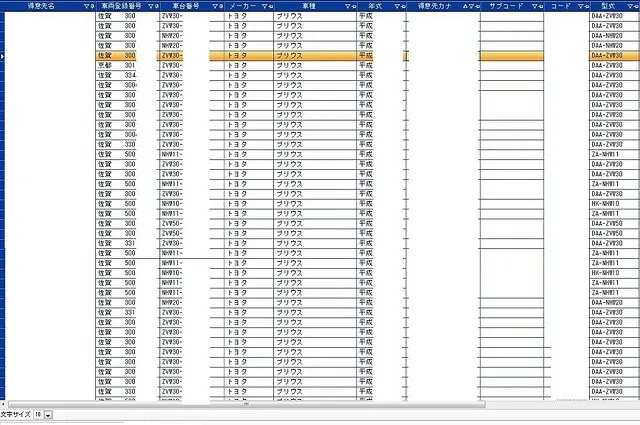
Task: Sort by 得意先名 column header
Action: 41,6
